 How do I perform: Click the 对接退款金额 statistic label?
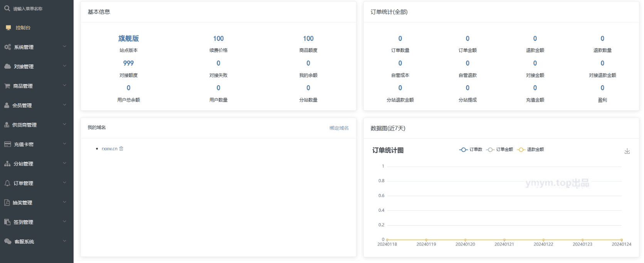[602, 75]
